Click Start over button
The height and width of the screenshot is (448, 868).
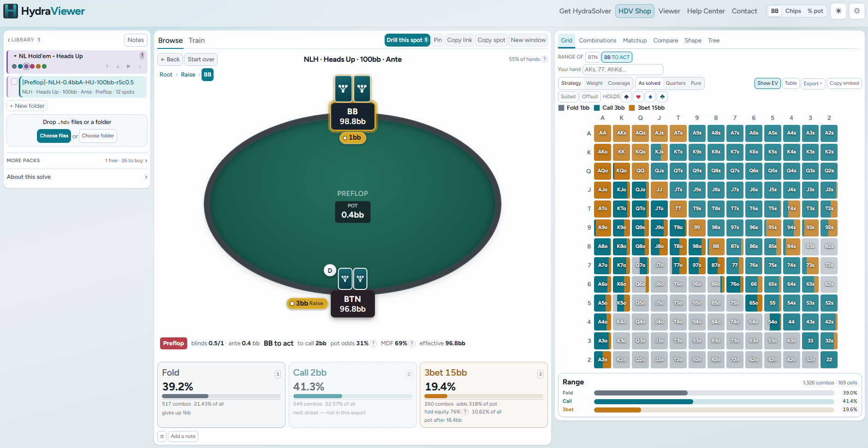(201, 59)
